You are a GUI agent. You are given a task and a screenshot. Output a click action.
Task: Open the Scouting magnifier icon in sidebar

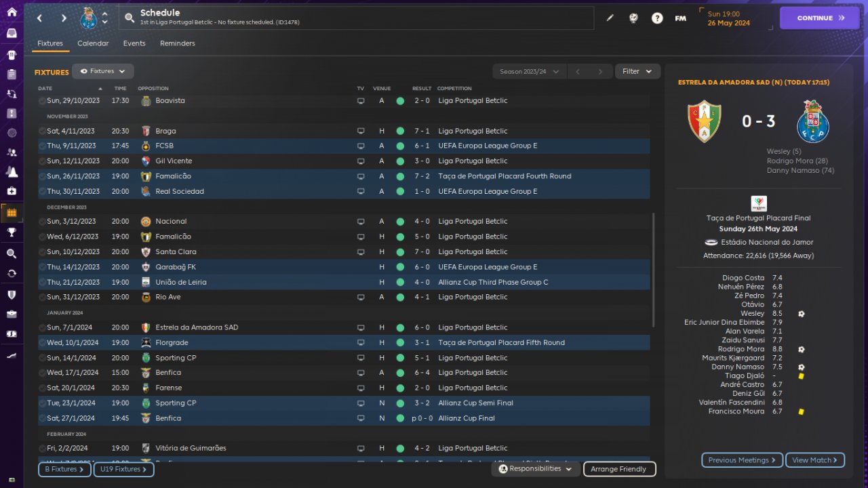pyautogui.click(x=12, y=253)
